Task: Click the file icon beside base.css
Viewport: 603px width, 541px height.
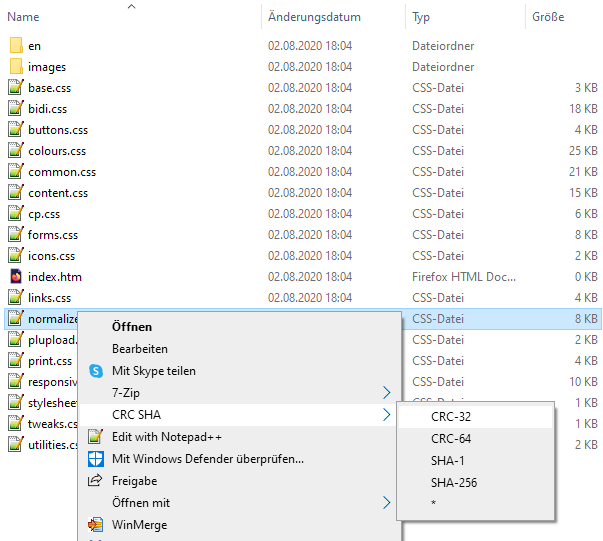Action: 15,89
